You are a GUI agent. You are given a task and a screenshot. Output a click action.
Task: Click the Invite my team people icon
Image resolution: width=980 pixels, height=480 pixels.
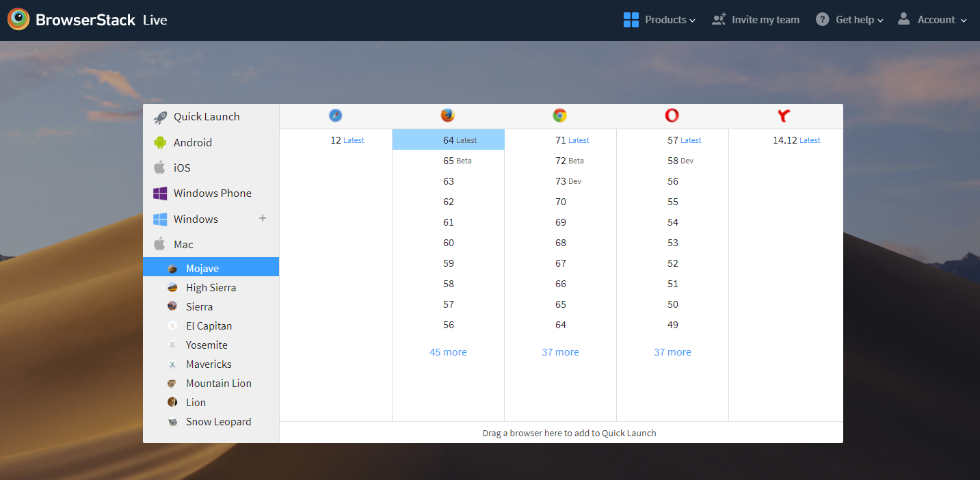click(718, 19)
